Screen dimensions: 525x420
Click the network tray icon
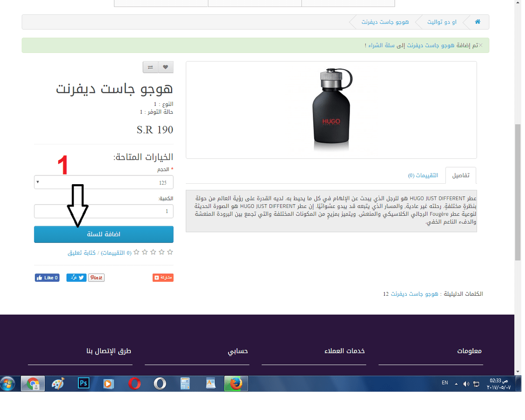(476, 384)
